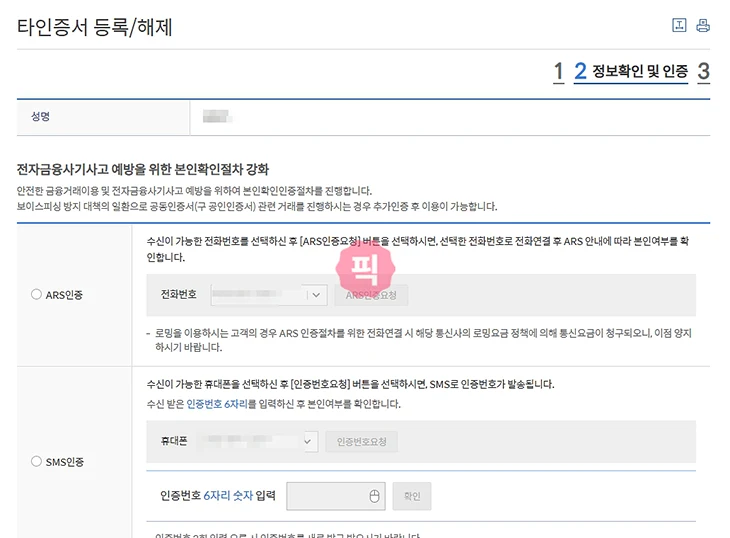Select the SMS인증 radio button

click(x=37, y=461)
